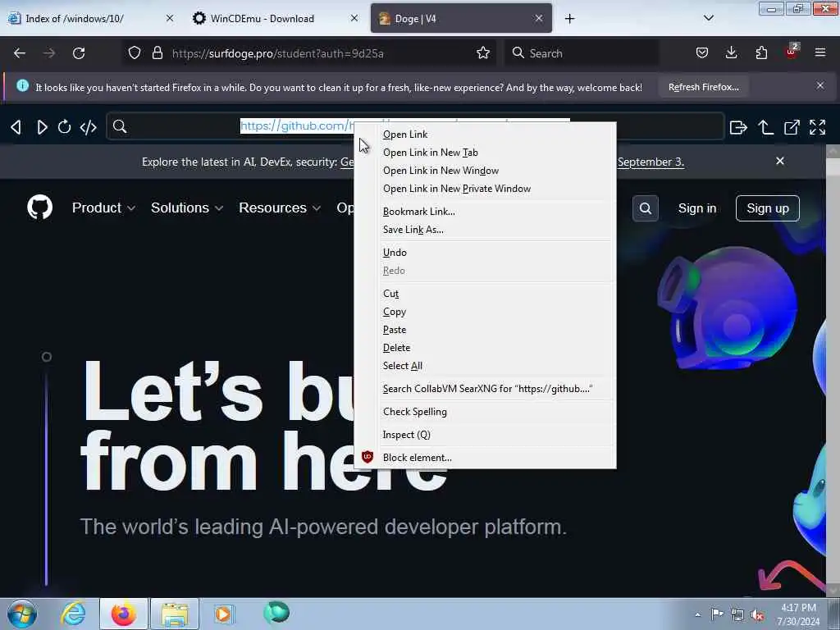Open the tracking protection shield icon

pyautogui.click(x=135, y=53)
